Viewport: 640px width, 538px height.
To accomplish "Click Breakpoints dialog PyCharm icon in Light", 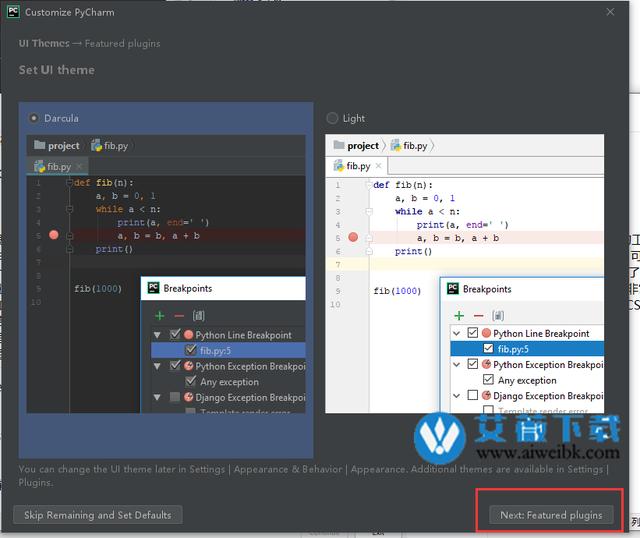I will [x=453, y=289].
